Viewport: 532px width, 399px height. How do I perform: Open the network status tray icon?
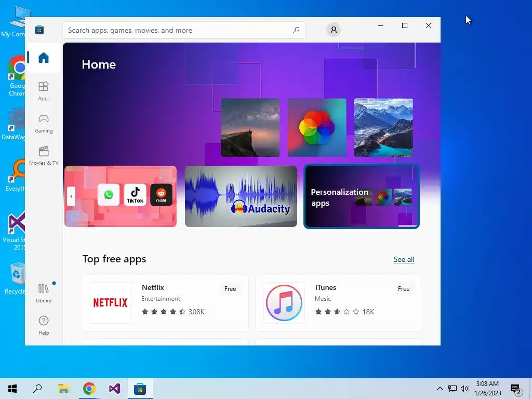coord(453,389)
